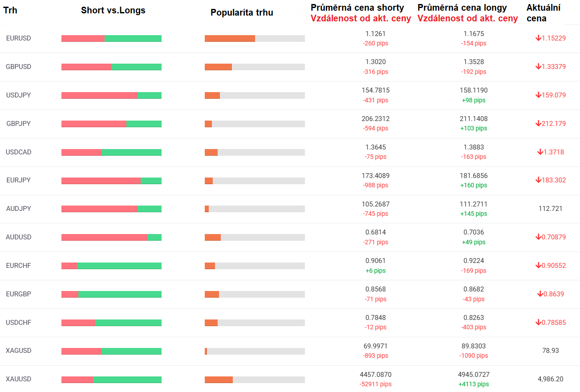The width and height of the screenshot is (580, 392).
Task: Click the EURCHF short vs. longs bar
Action: click(111, 266)
